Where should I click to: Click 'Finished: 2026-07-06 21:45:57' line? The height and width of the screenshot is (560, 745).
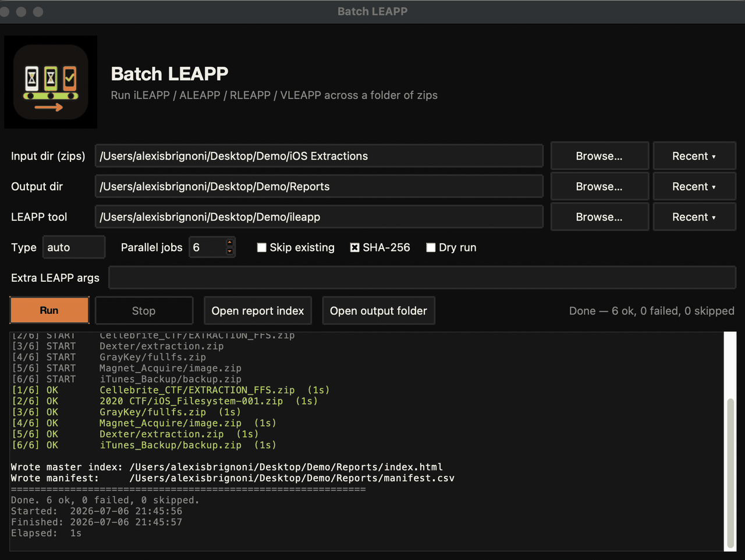pos(97,522)
